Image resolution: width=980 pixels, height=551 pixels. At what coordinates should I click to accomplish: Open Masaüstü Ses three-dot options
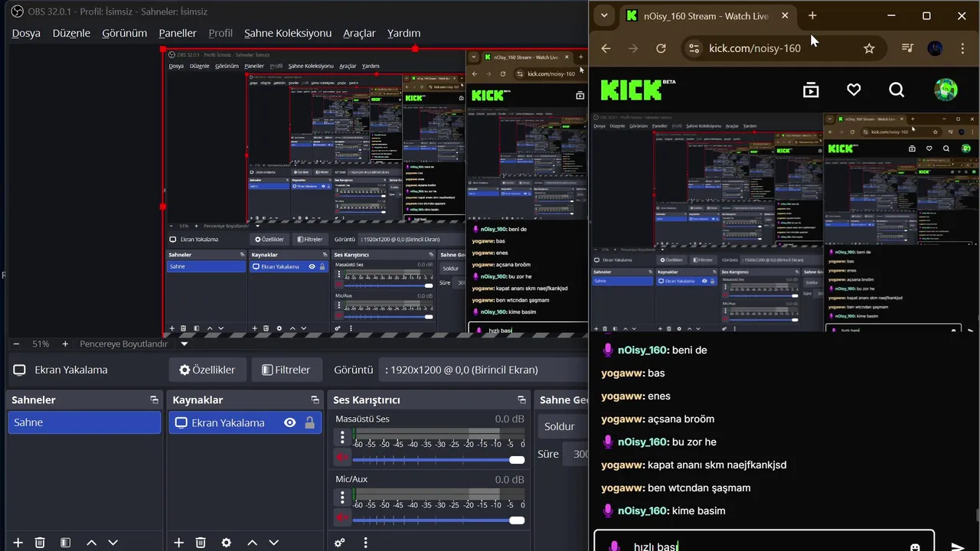coord(342,437)
